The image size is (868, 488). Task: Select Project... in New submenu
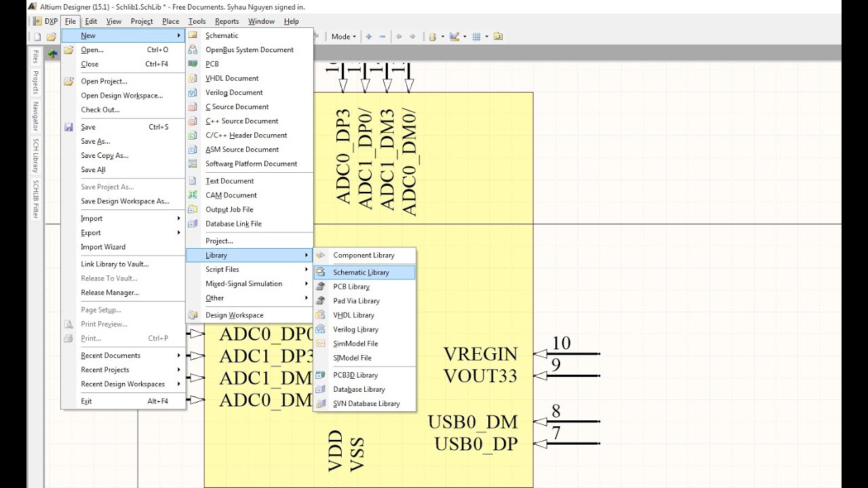(x=249, y=241)
